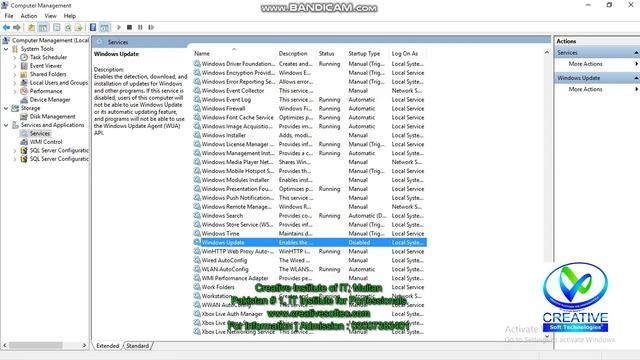Screen dimensions: 640x360
Task: Sort by the Name column header
Action: tap(234, 53)
